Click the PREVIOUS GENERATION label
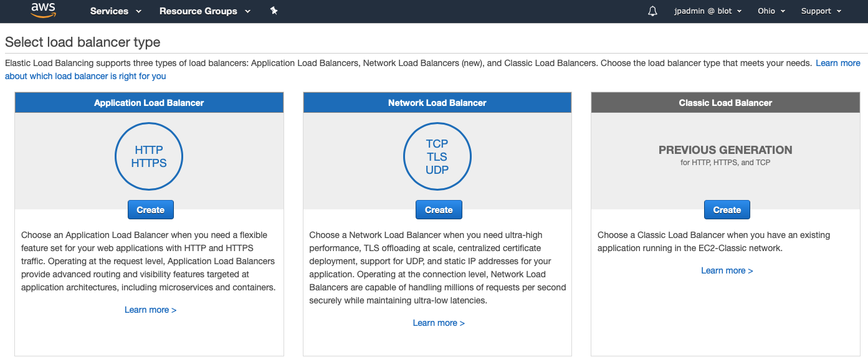868x357 pixels. pos(725,150)
